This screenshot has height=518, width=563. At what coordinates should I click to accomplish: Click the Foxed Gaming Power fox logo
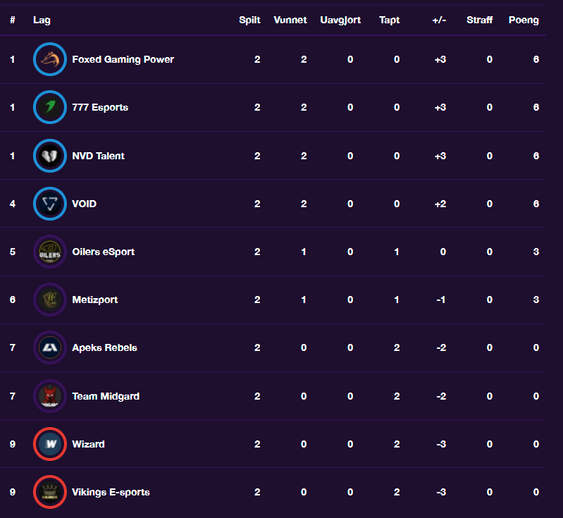(x=50, y=59)
